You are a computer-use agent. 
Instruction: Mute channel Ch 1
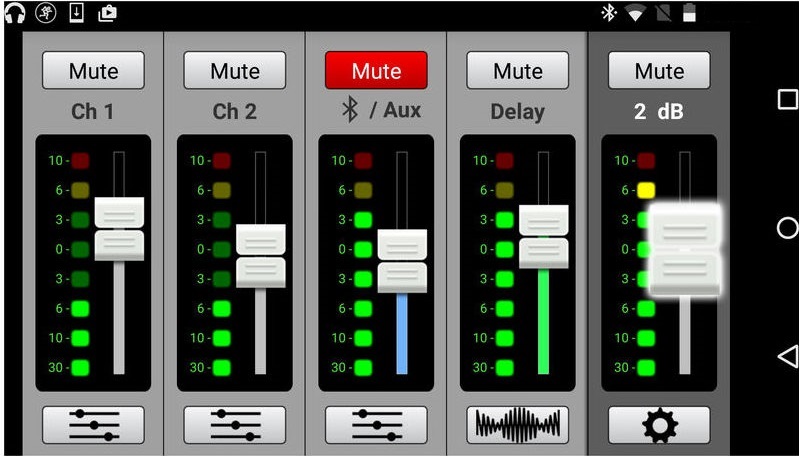pos(93,70)
